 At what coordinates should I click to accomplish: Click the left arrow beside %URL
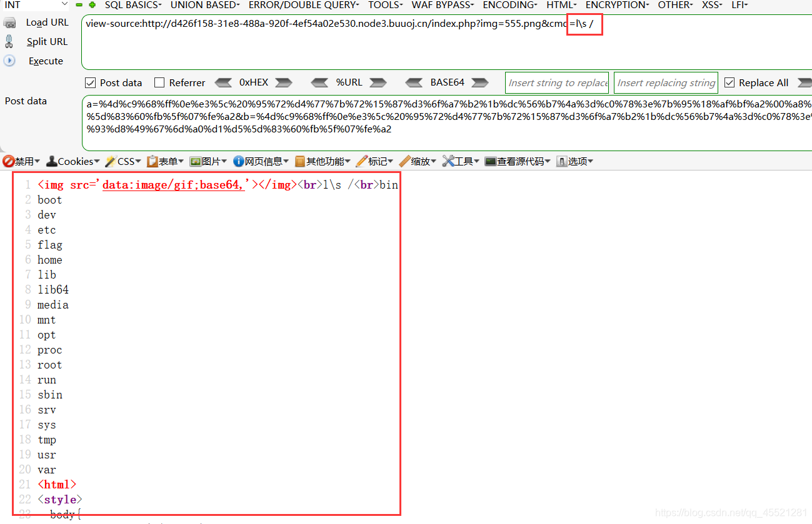pos(319,82)
